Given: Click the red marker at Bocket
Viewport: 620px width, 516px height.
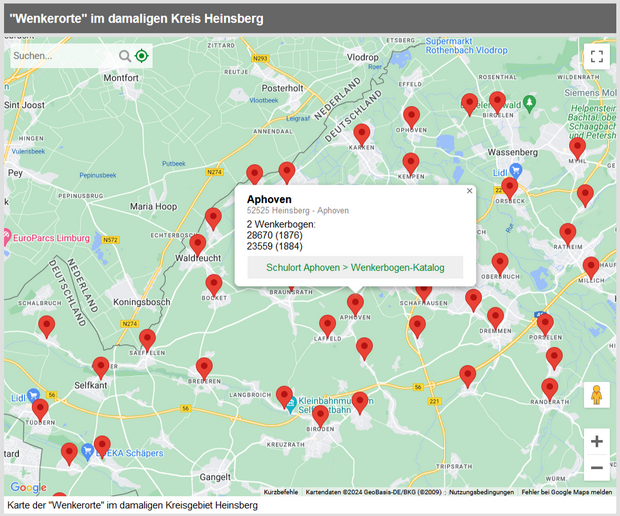Looking at the screenshot, I should [x=214, y=286].
